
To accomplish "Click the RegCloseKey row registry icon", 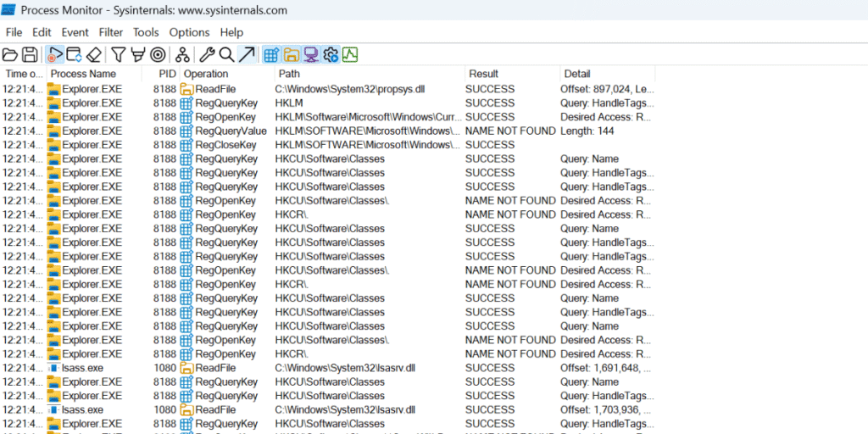I will point(186,145).
